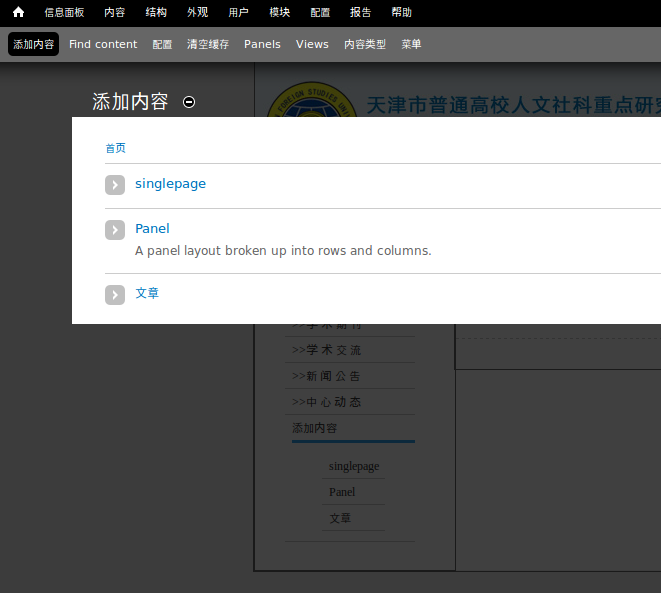661x593 pixels.
Task: Open the Panel content type link
Action: click(x=152, y=229)
